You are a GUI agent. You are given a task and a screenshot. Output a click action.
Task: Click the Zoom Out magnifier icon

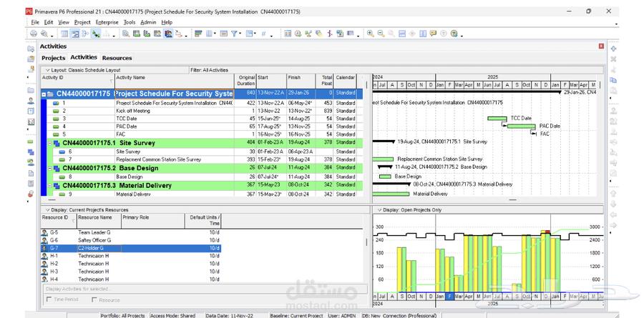coord(381,34)
